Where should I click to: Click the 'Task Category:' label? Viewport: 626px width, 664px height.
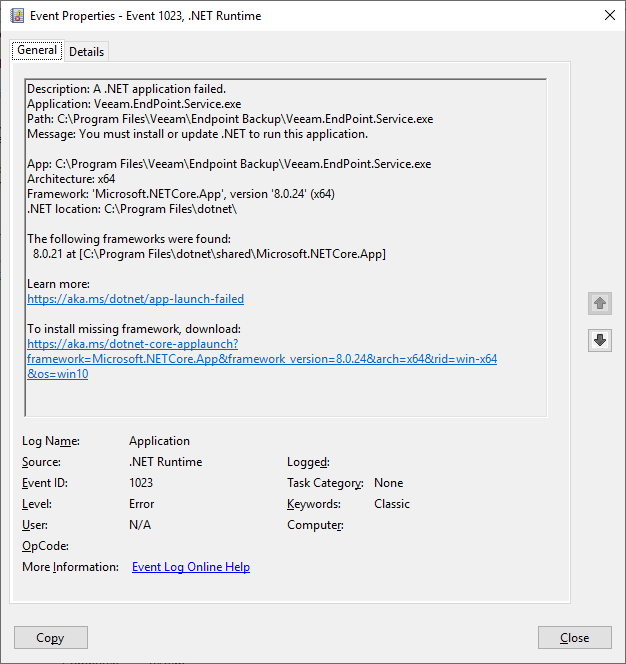[325, 483]
